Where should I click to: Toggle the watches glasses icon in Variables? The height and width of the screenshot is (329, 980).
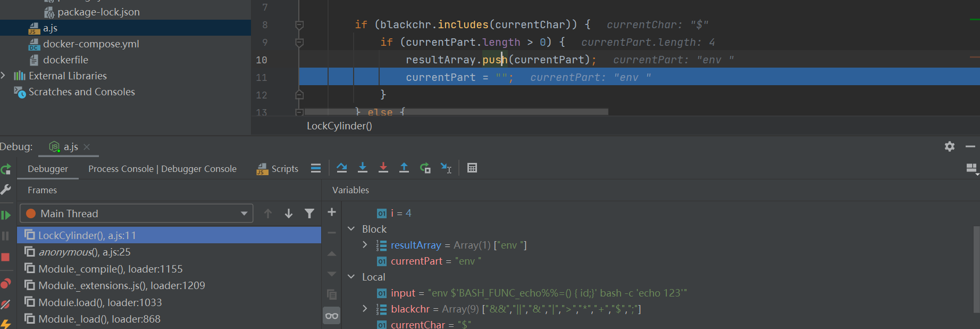click(x=332, y=316)
